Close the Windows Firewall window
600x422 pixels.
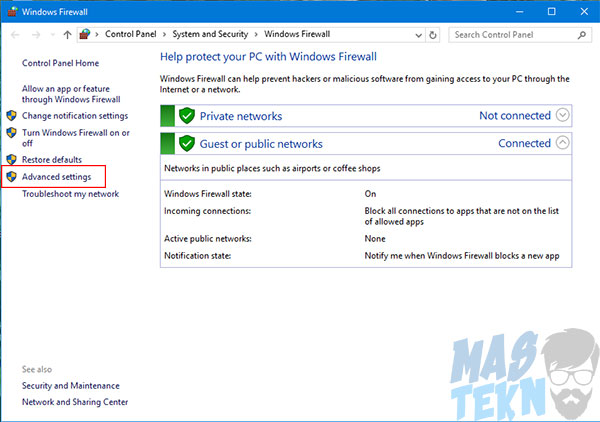[584, 11]
